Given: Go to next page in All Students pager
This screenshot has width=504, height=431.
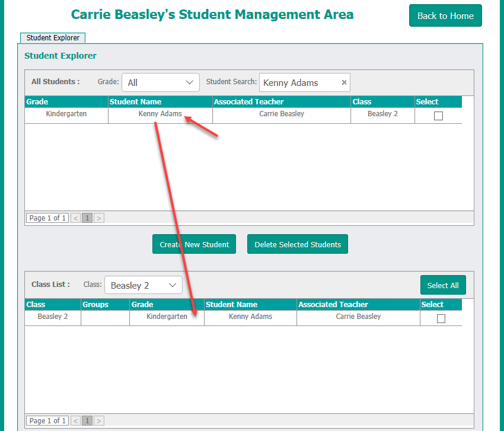Looking at the screenshot, I should (x=99, y=218).
